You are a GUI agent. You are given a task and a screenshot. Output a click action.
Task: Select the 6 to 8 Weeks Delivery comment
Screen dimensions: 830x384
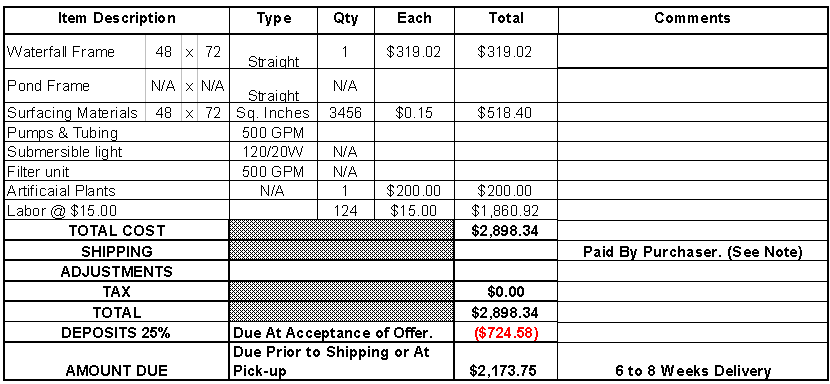(693, 370)
